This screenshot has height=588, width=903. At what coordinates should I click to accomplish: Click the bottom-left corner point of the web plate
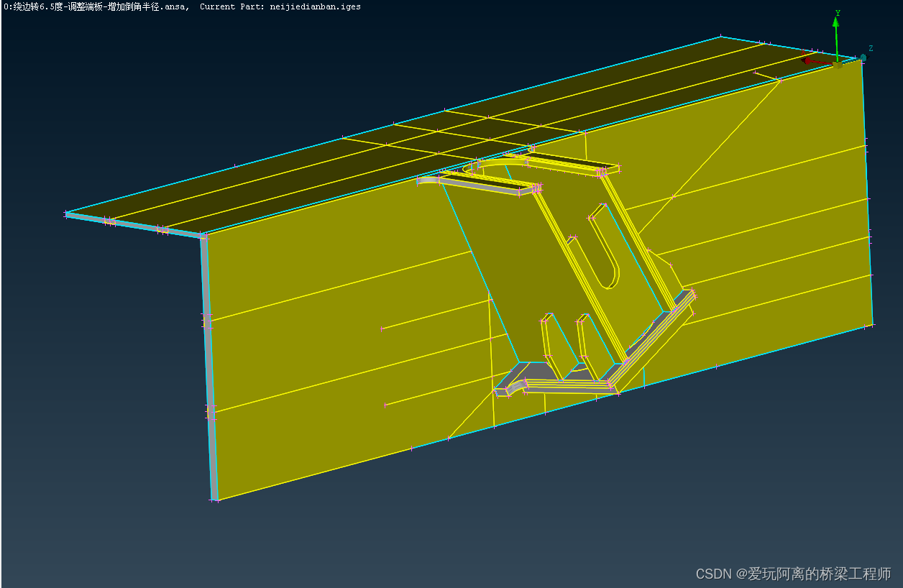[216, 500]
